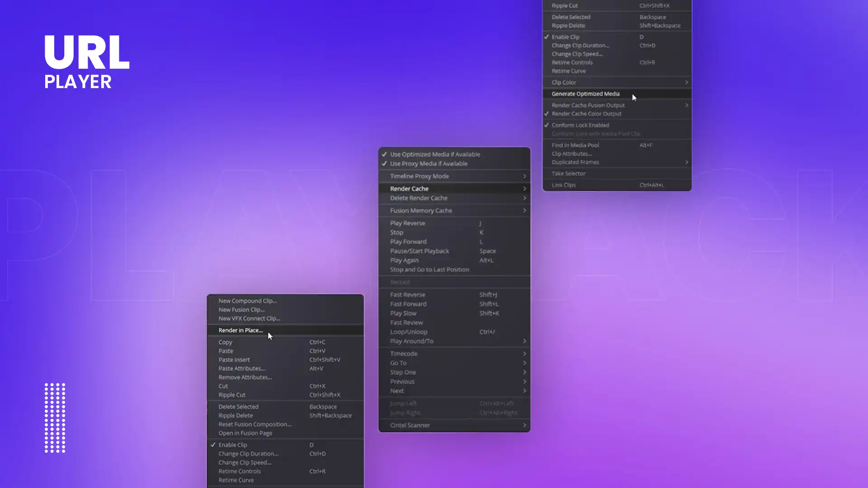This screenshot has height=488, width=868.
Task: Uncheck Use Proxy Media if Available
Action: [x=428, y=164]
